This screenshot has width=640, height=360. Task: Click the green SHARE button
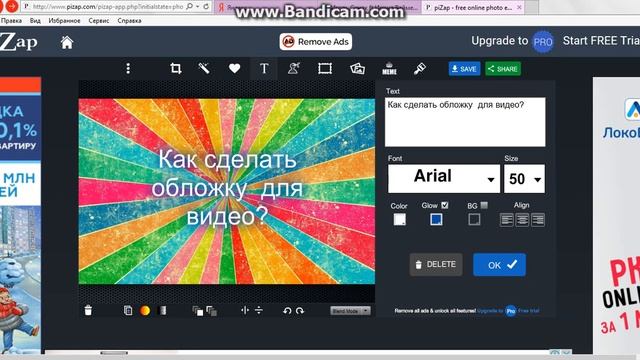click(503, 69)
